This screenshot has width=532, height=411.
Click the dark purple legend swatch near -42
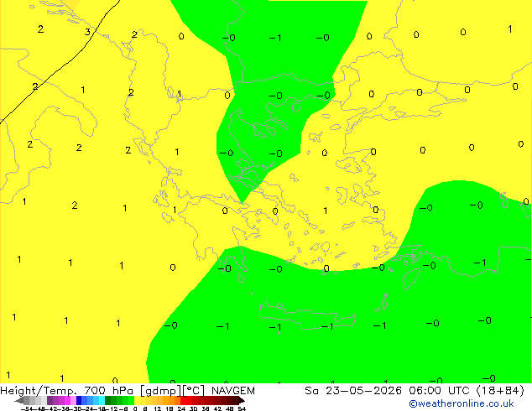pos(50,401)
